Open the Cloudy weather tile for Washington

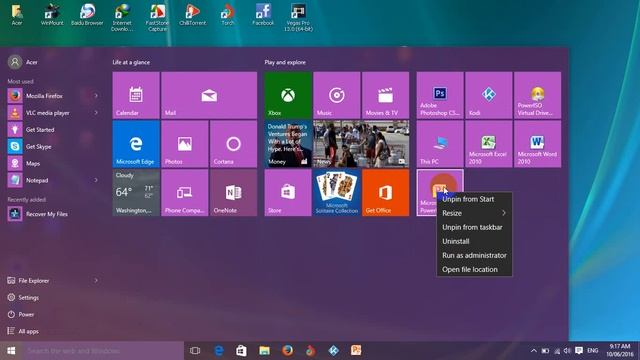(136, 193)
